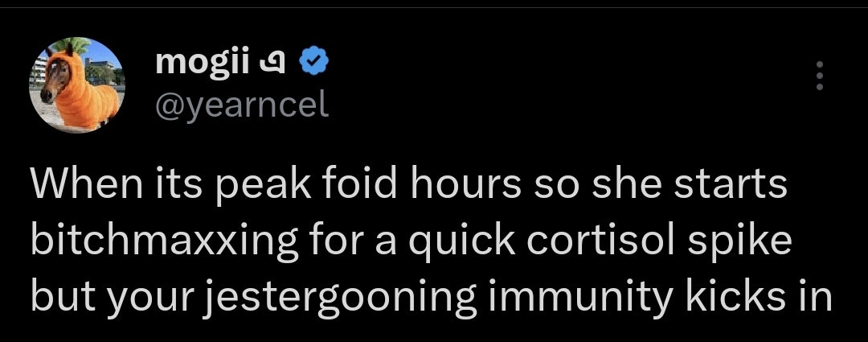
Task: Open mogii's profile picture avatar
Action: (76, 85)
